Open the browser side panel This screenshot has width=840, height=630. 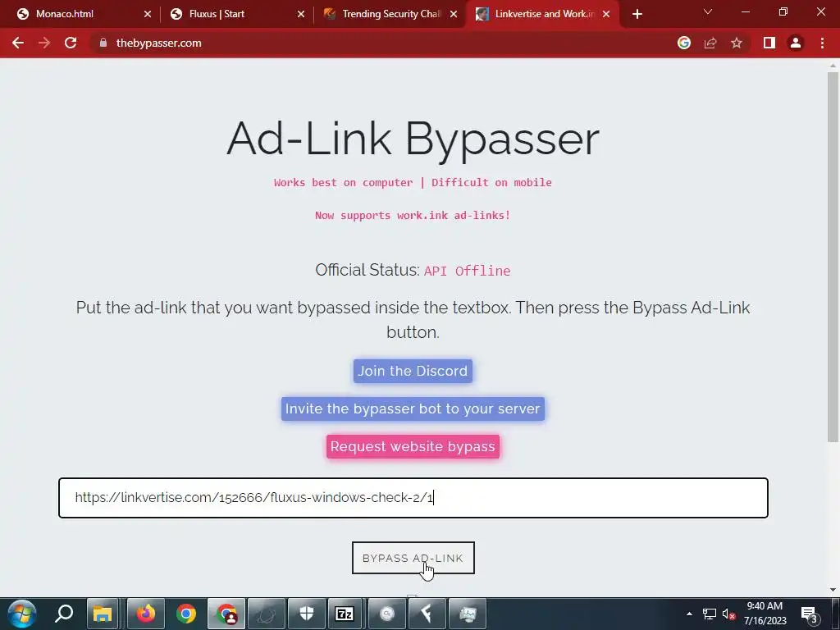click(769, 43)
